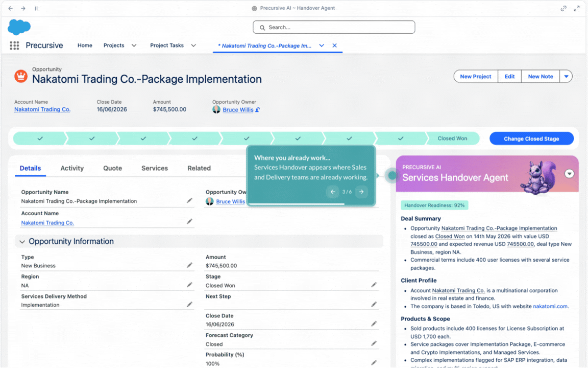This screenshot has width=588, height=368.
Task: Expand the view using the fullscreen icon
Action: (x=577, y=8)
